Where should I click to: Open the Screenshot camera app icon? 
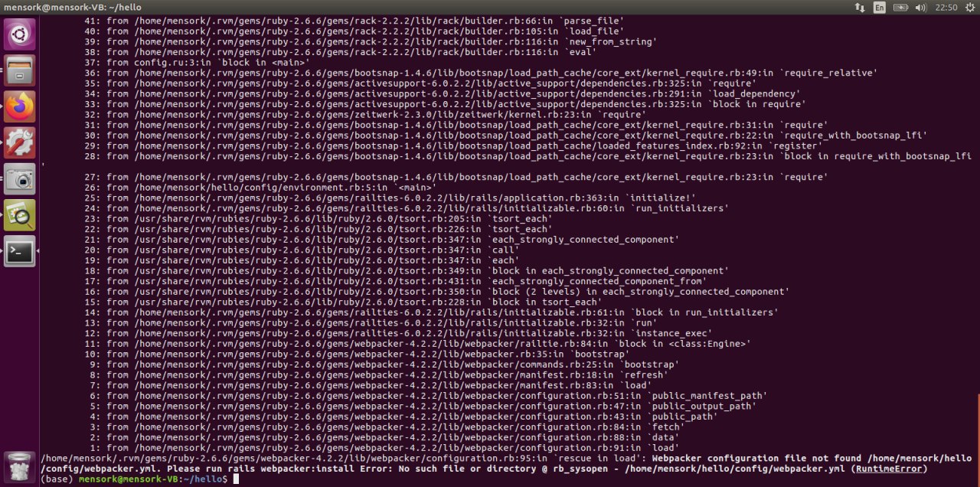click(20, 178)
